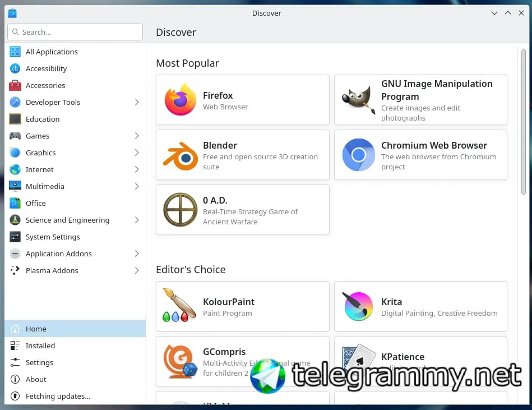This screenshot has width=532, height=410.
Task: Click Real-Time Strategy Game description text
Action: (250, 216)
